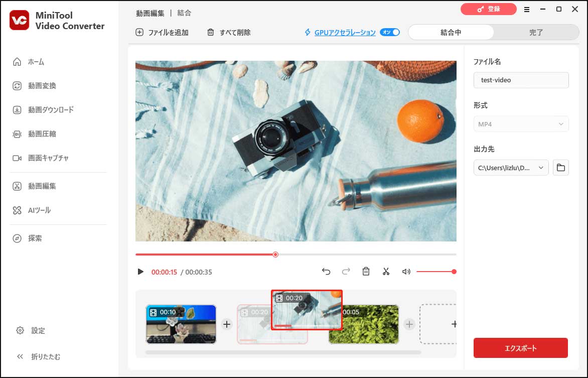Click the playback progress slider handle
588x378 pixels.
275,255
